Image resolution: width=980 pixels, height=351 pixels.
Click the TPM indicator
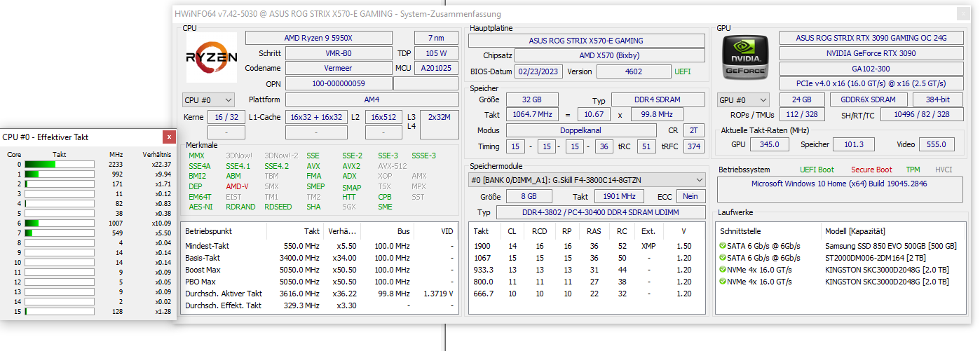tap(913, 170)
